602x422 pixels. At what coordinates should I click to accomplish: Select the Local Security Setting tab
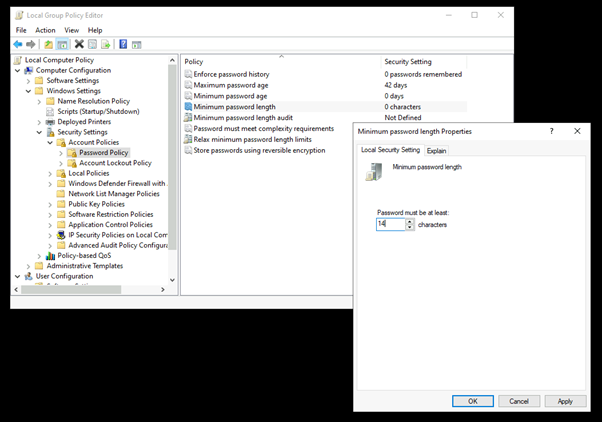pyautogui.click(x=390, y=150)
